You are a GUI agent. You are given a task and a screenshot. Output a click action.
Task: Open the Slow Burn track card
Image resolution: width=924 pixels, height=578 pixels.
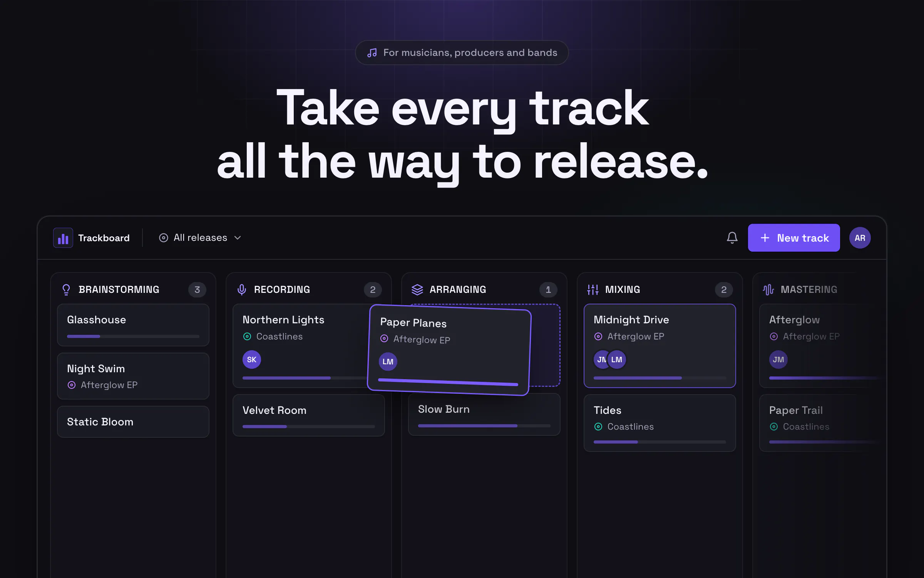[484, 415]
